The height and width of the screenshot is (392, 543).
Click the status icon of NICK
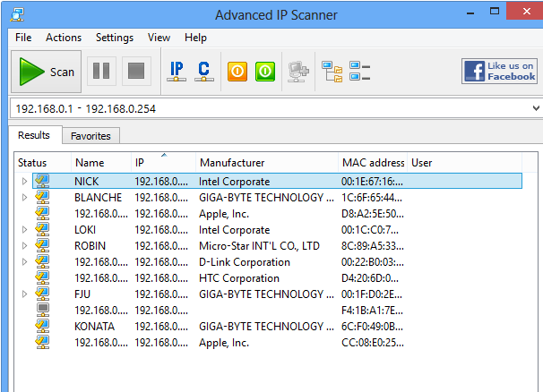[42, 181]
